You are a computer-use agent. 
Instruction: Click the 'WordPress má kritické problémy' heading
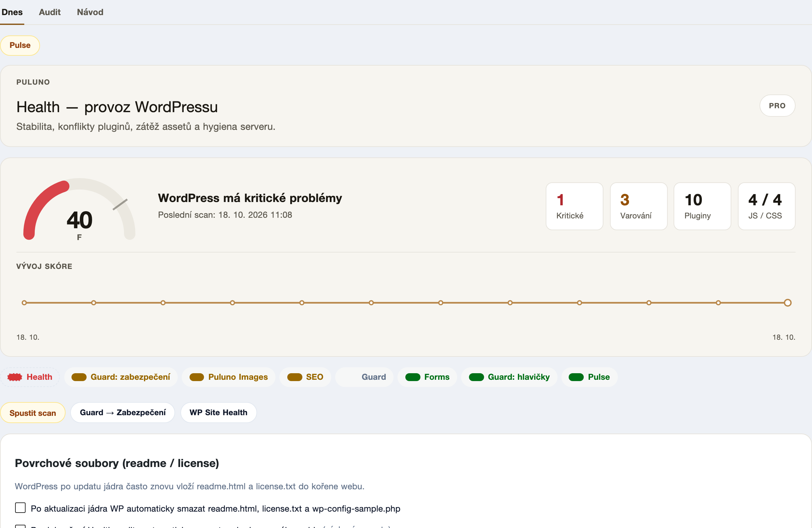250,198
